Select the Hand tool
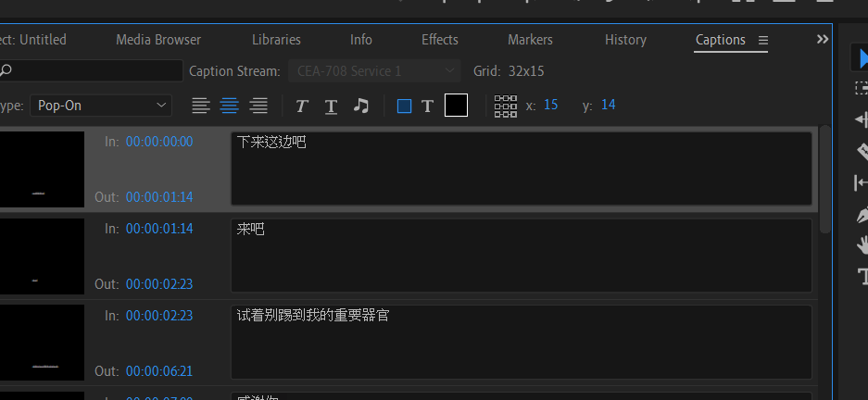This screenshot has height=400, width=868. 862,245
